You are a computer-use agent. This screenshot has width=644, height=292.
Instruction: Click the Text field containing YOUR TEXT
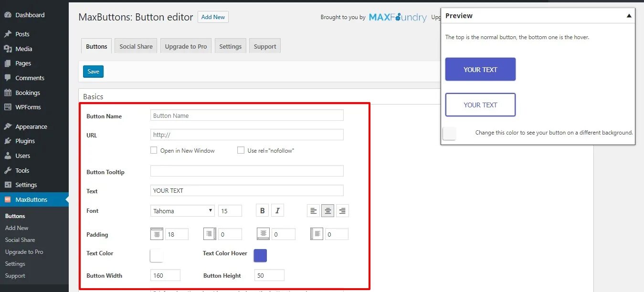pyautogui.click(x=247, y=190)
